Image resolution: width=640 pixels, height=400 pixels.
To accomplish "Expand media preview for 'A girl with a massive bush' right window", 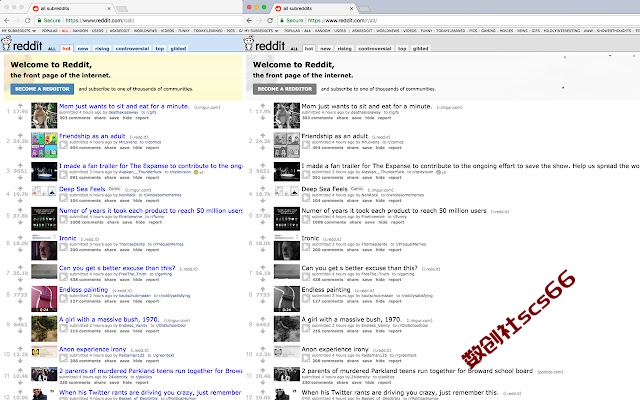I will point(306,328).
